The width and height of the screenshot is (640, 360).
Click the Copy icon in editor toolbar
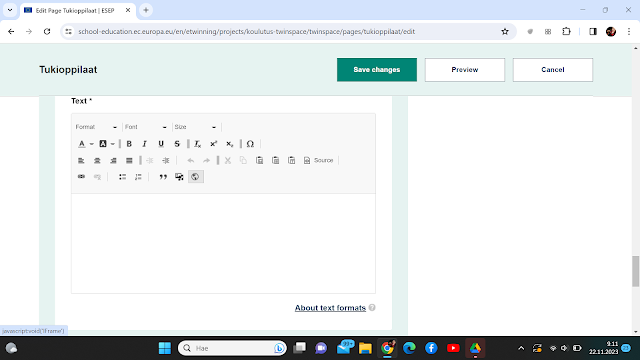(243, 160)
